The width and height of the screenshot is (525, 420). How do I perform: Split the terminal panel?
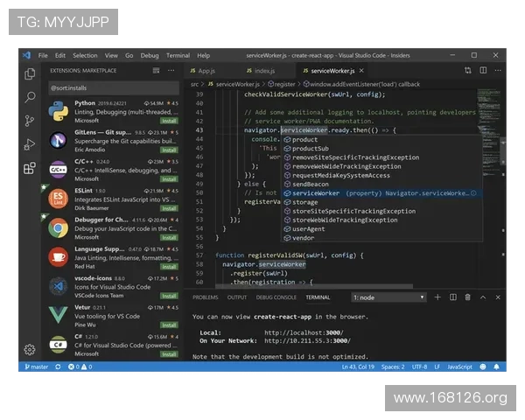click(452, 297)
